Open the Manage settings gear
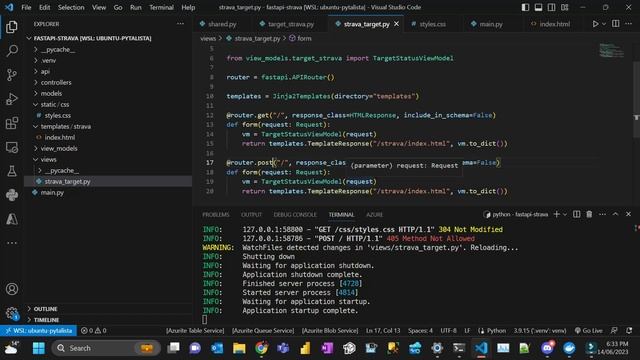Image resolution: width=640 pixels, height=360 pixels. 12,313
